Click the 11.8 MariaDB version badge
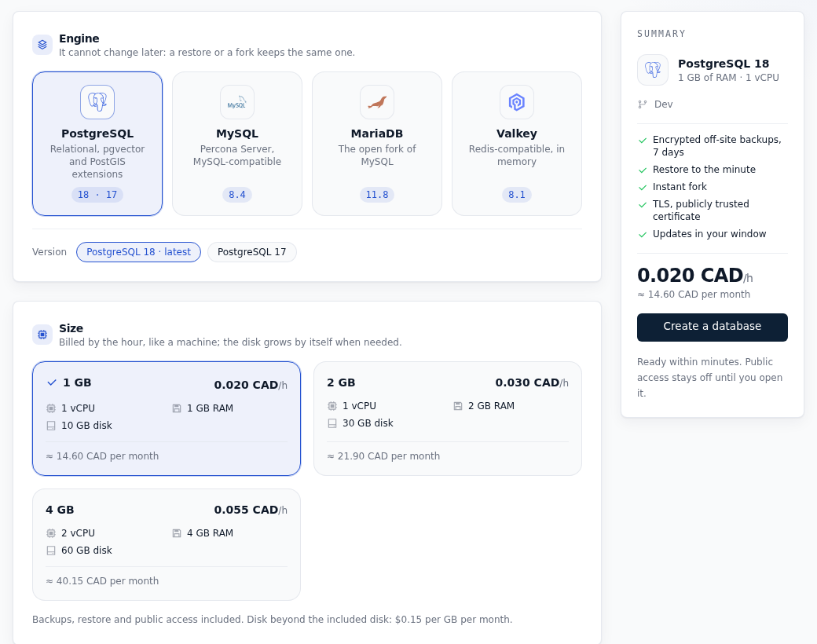 tap(377, 195)
